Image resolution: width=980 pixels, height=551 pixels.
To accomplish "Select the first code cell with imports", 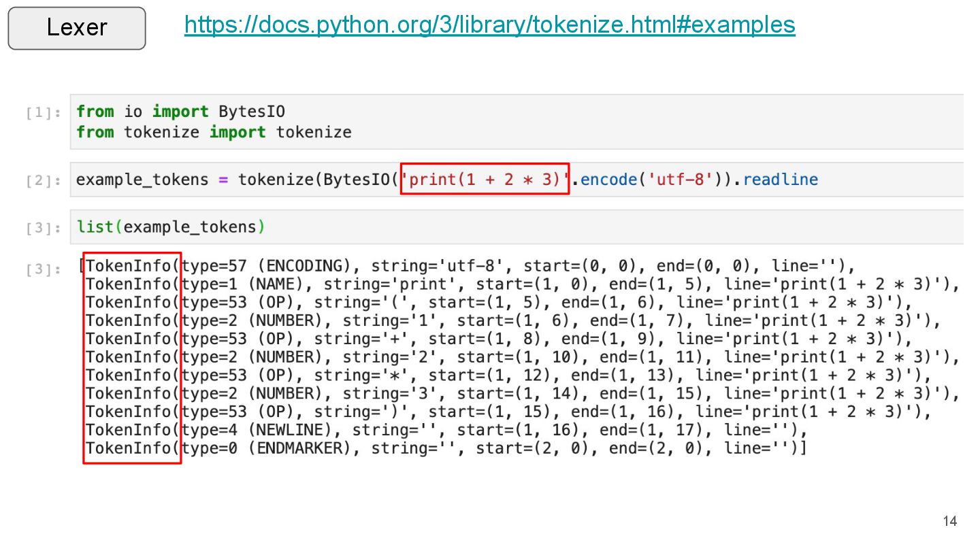I will click(x=517, y=122).
